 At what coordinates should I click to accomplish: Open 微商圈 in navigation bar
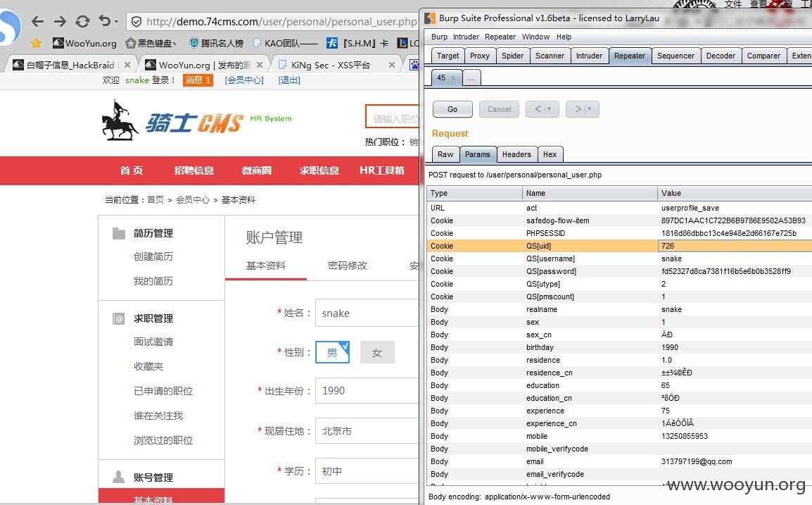coord(256,170)
